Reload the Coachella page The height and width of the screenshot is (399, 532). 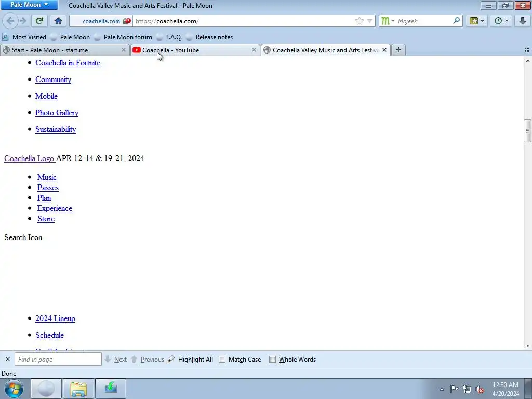[39, 21]
